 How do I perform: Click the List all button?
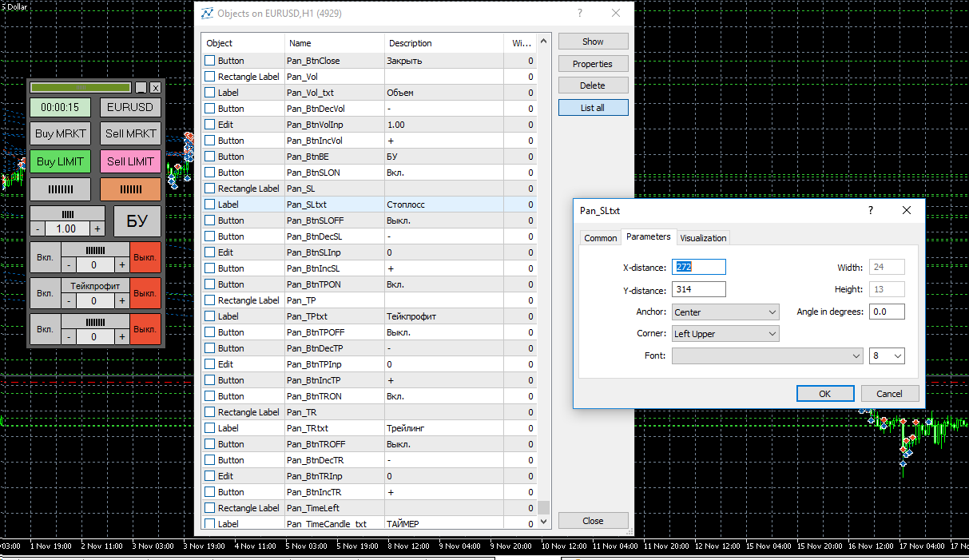point(593,108)
